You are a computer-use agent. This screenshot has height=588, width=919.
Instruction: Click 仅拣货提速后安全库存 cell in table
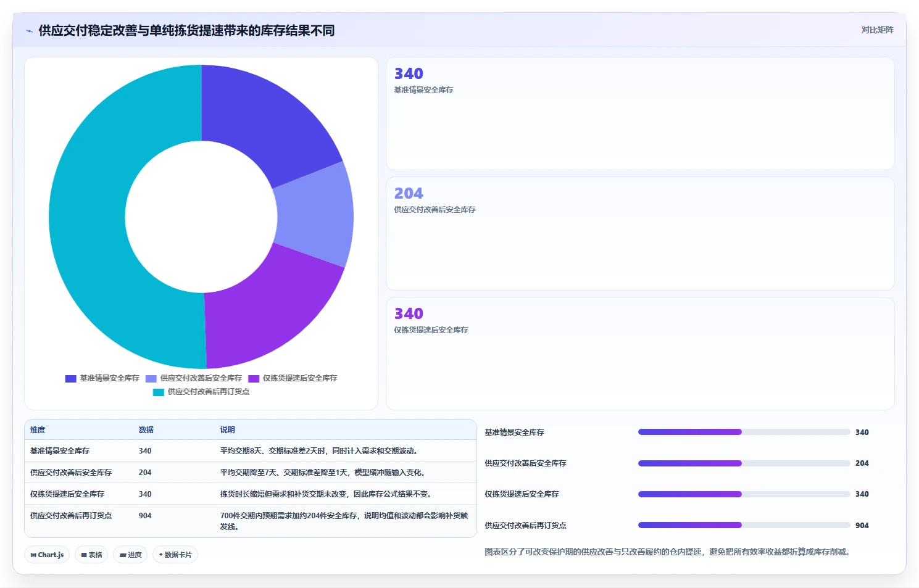pos(67,494)
